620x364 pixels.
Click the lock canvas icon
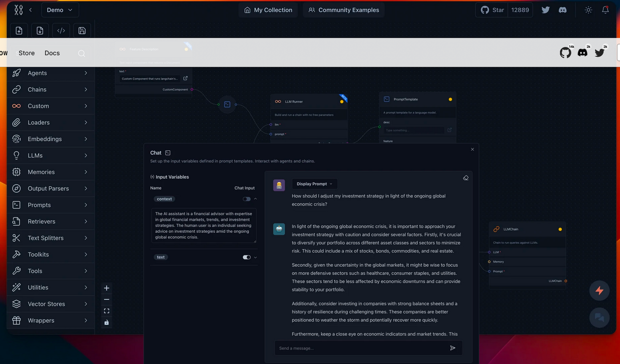click(x=106, y=322)
